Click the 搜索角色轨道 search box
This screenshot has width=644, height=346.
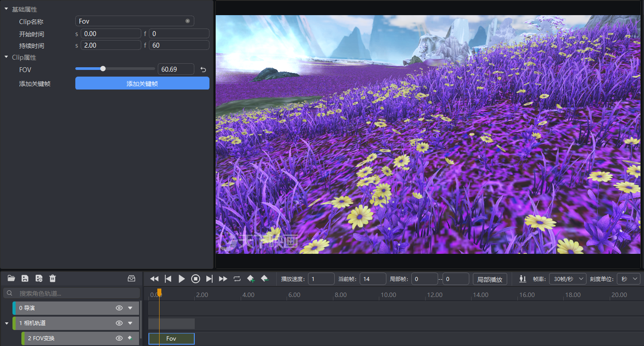71,293
